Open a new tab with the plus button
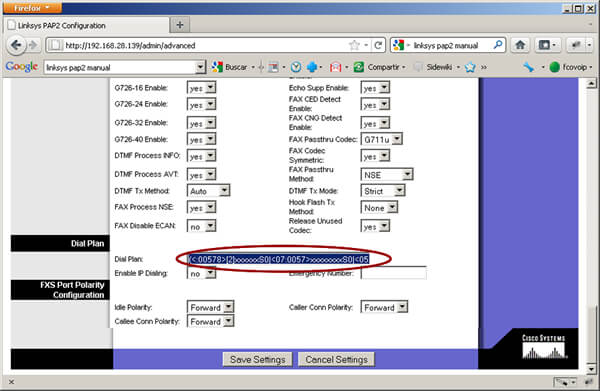This screenshot has height=391, width=600. pyautogui.click(x=180, y=25)
